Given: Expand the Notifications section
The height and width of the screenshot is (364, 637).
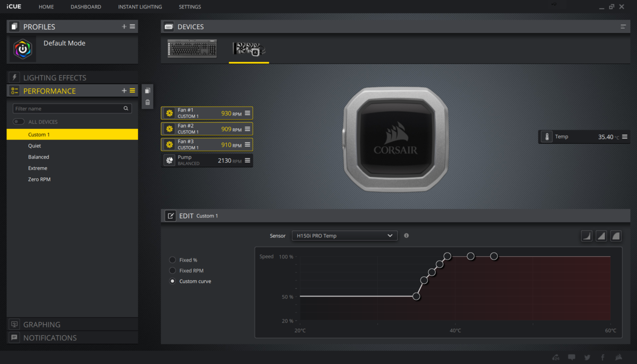Looking at the screenshot, I should (x=72, y=337).
